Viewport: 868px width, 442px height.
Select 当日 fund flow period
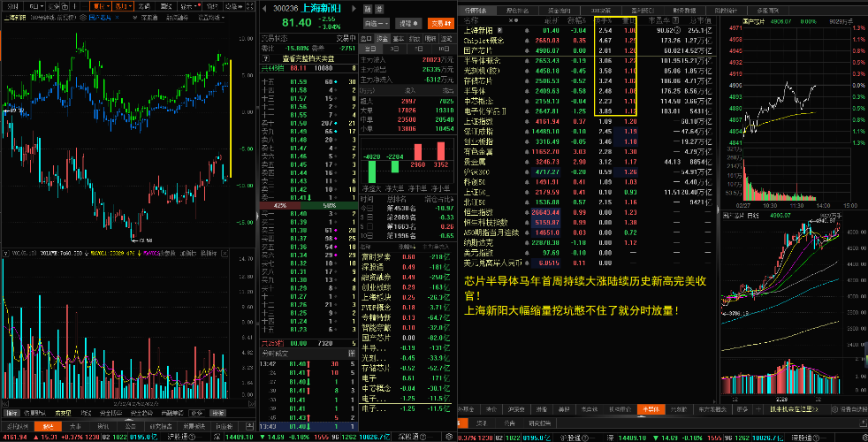(x=370, y=49)
